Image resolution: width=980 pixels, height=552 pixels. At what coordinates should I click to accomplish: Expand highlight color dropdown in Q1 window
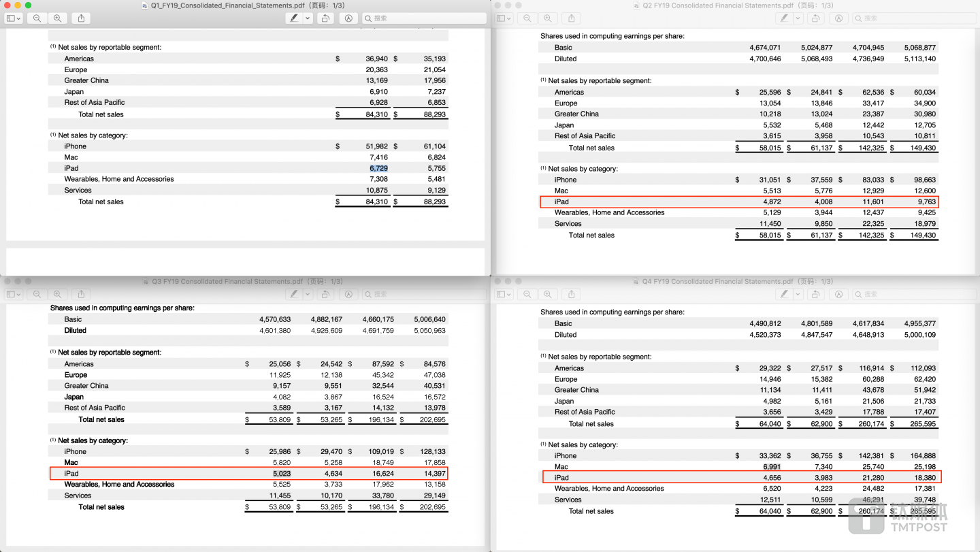point(308,18)
